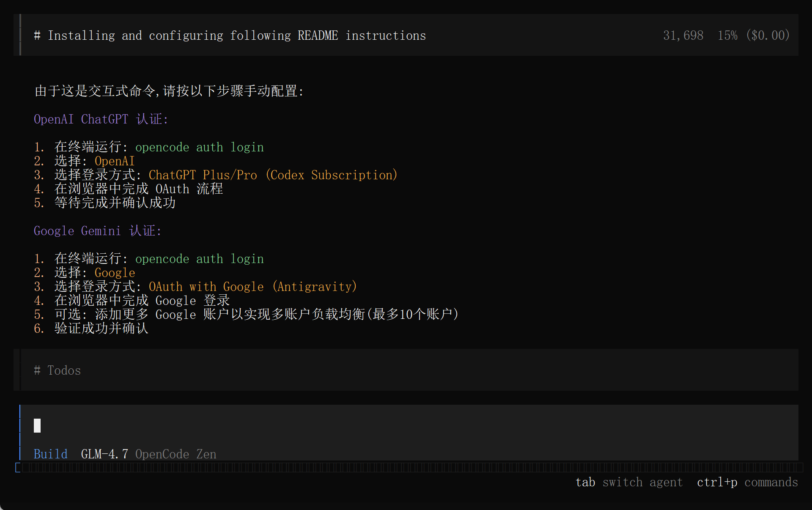The height and width of the screenshot is (510, 812).
Task: Click the first opencode auth login command
Action: (x=199, y=147)
